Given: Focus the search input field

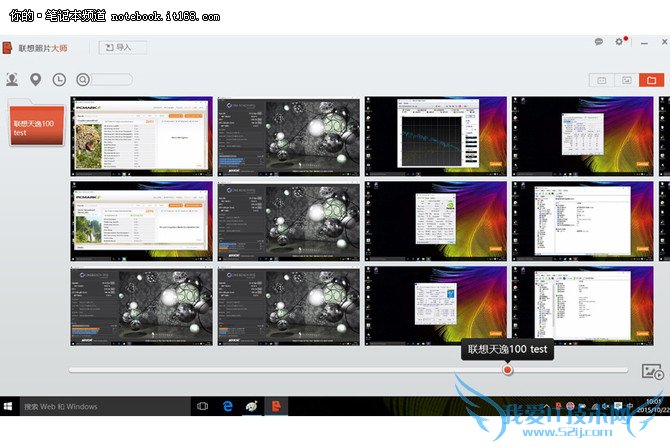Looking at the screenshot, I should [111, 79].
